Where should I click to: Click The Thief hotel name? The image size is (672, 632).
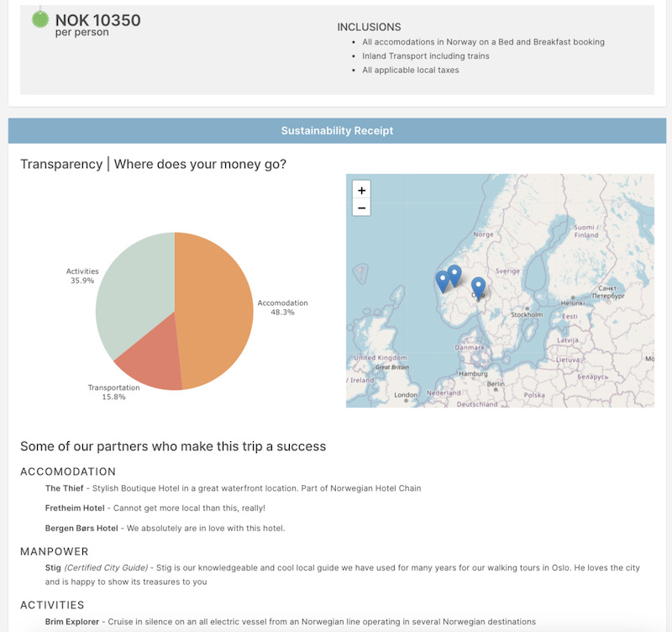64,488
